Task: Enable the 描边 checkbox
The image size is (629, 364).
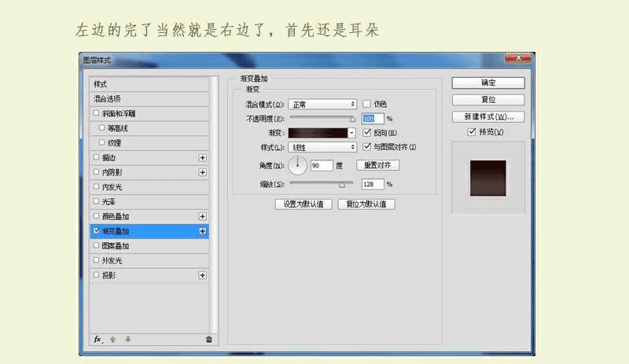Action: click(96, 157)
